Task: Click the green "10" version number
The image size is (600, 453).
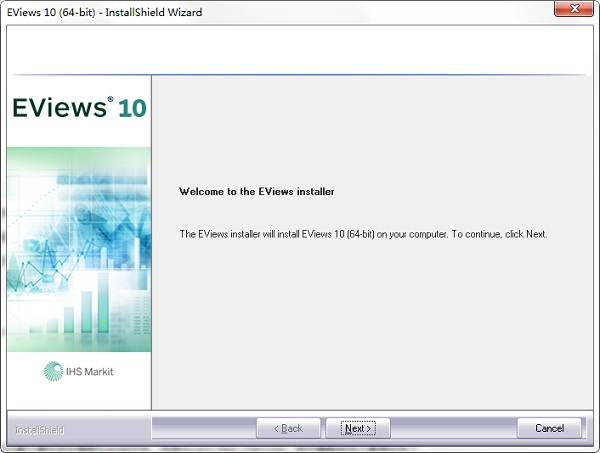Action: pyautogui.click(x=131, y=109)
